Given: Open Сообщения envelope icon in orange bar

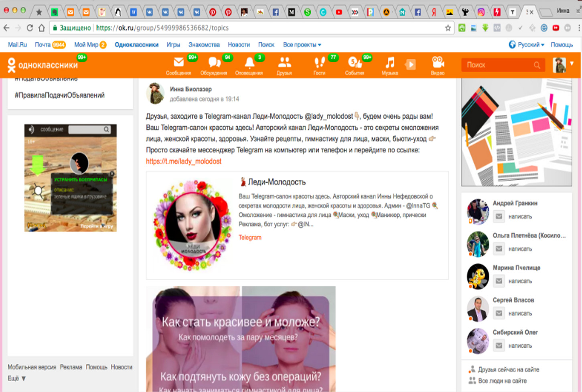Looking at the screenshot, I should click(x=178, y=63).
